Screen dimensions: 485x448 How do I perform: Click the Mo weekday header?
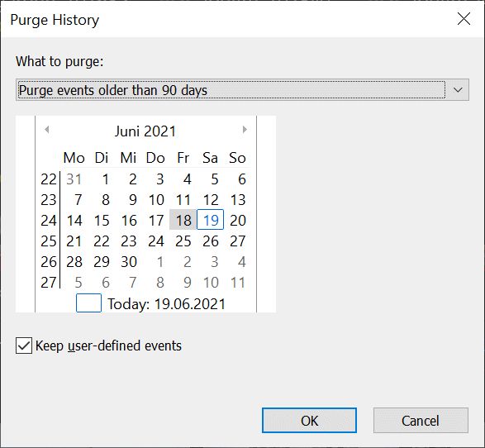pos(74,158)
